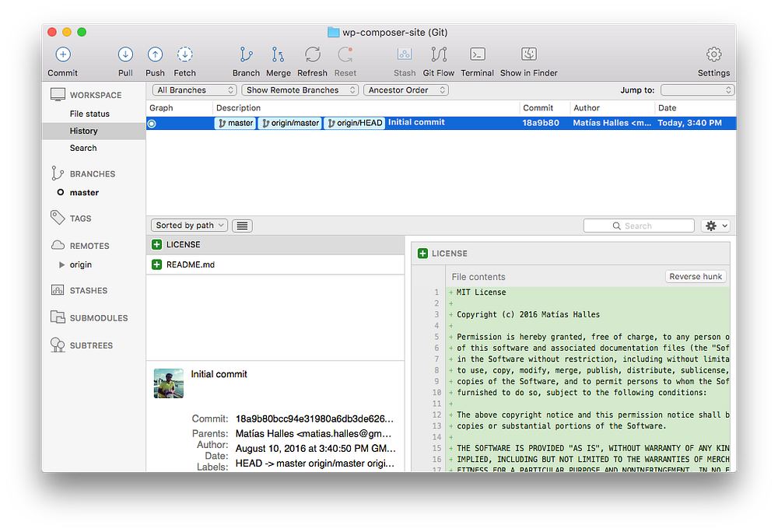Click the BRANCHES icon in sidebar
778x532 pixels.
tap(58, 173)
